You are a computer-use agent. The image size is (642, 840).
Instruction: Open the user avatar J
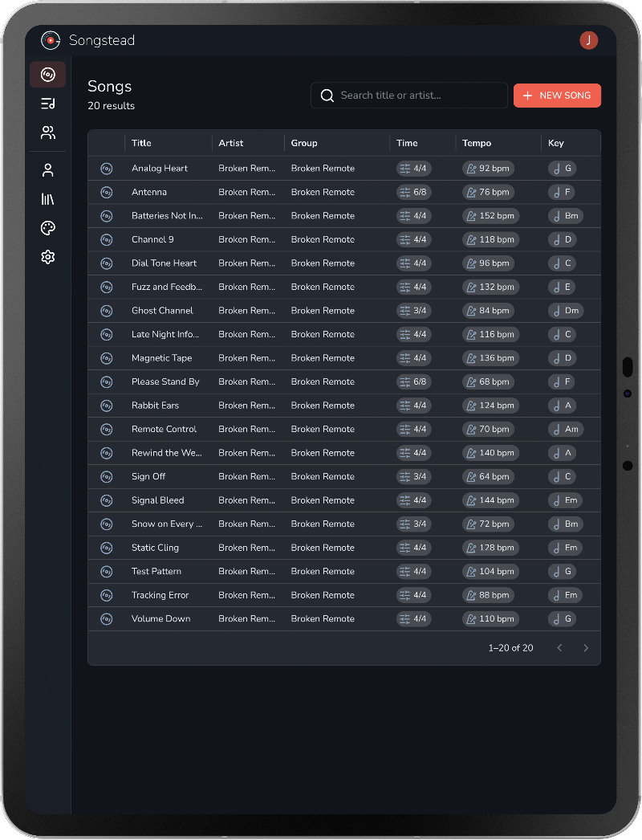[x=588, y=40]
